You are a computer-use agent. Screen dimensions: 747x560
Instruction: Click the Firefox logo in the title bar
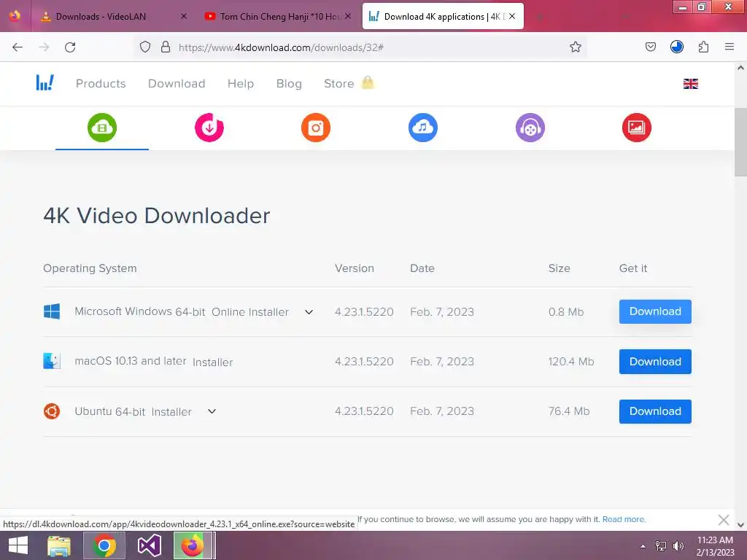(x=15, y=16)
